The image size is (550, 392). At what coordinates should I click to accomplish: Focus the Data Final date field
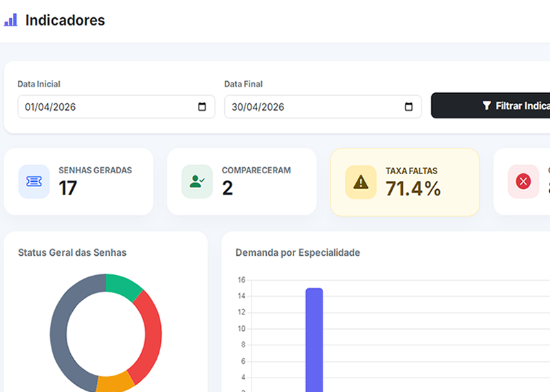pyautogui.click(x=322, y=107)
